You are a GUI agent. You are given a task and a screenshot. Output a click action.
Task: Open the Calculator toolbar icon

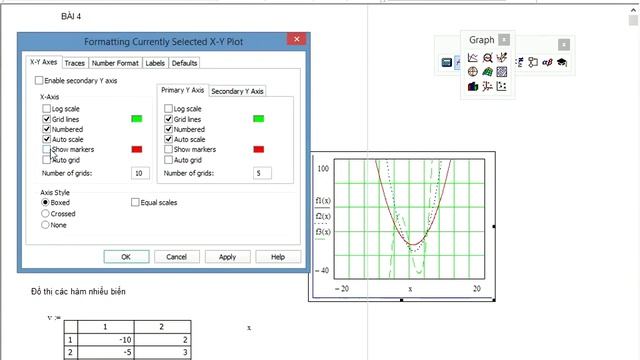[x=447, y=62]
